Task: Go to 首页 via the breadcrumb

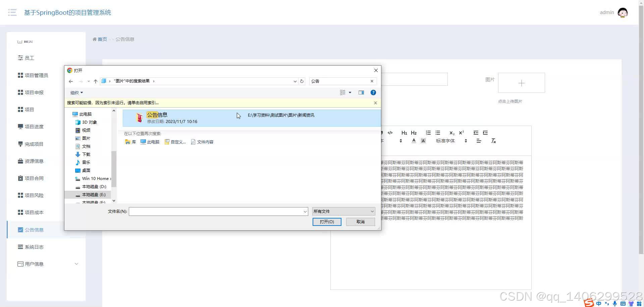Action: (100, 39)
